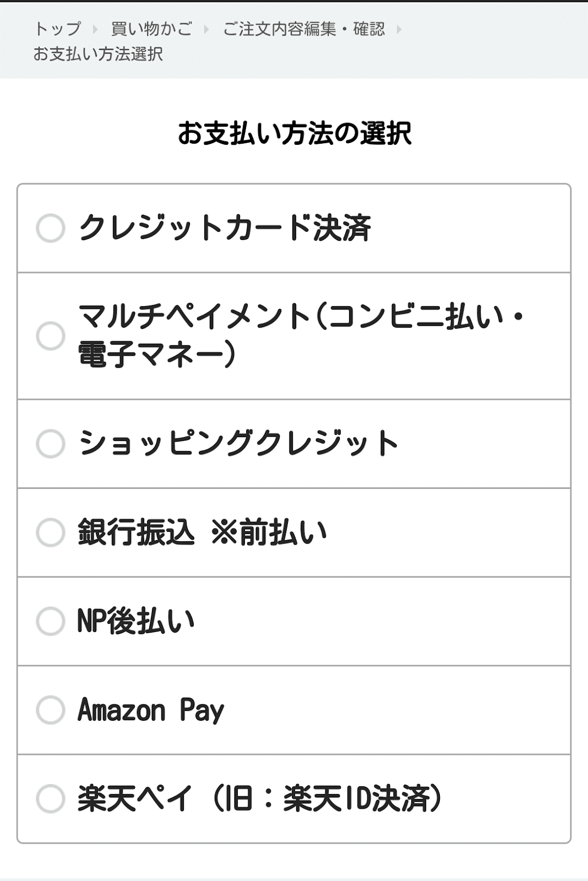Go to トップ in the breadcrumb
588x881 pixels.
coord(58,29)
